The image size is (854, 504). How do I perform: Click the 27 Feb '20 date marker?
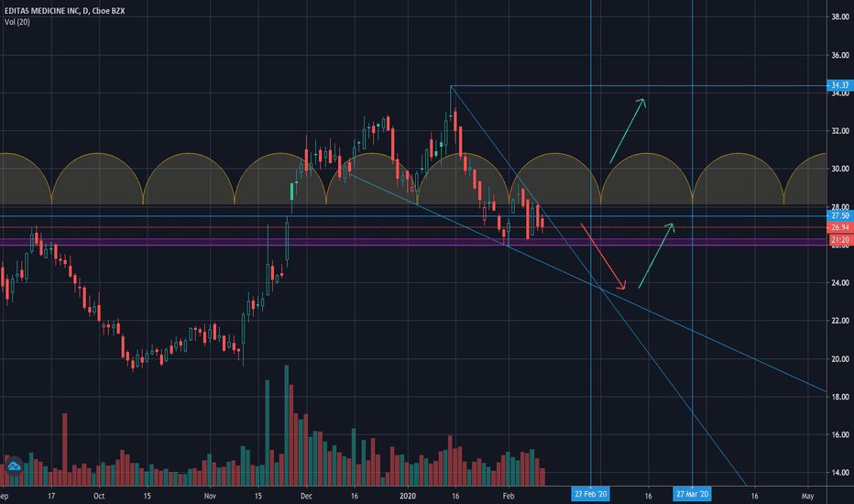tap(590, 494)
